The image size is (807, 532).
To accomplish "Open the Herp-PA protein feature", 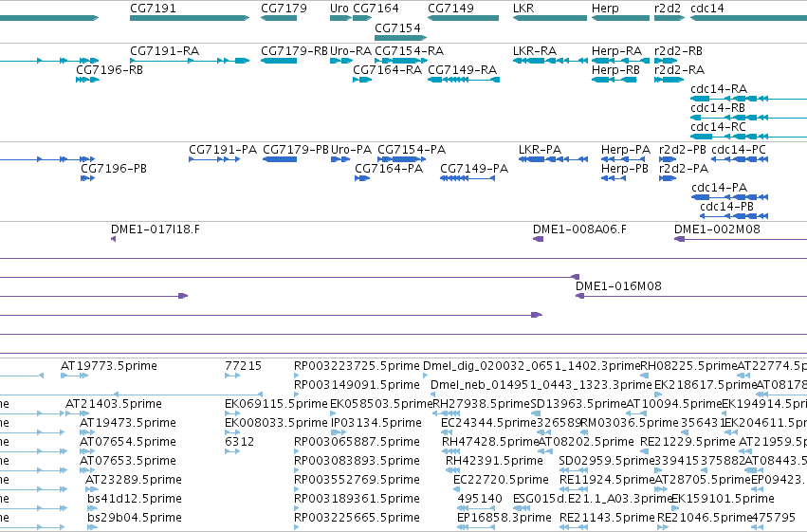I will [x=623, y=159].
